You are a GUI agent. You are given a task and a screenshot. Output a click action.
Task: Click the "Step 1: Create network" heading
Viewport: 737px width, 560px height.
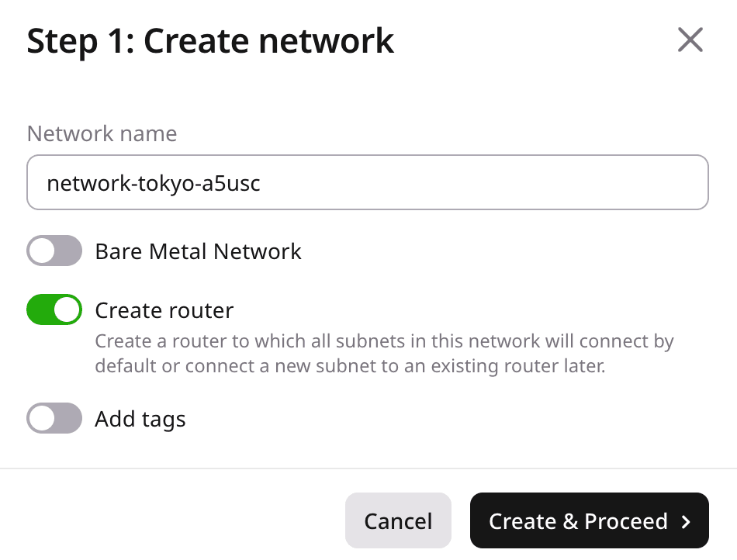210,40
